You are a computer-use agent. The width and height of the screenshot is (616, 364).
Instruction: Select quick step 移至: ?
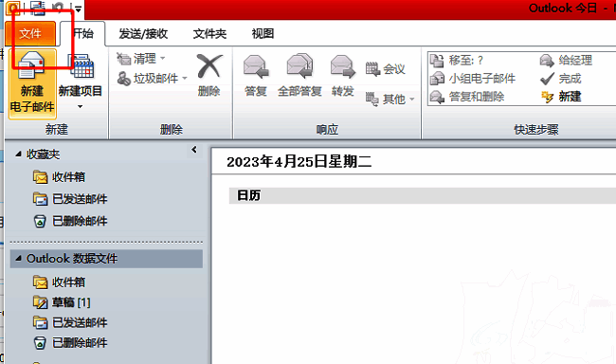coord(457,60)
